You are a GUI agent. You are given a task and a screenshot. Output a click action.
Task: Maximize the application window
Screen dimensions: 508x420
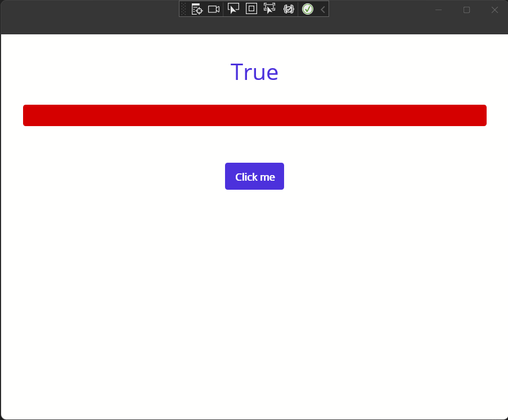click(x=466, y=10)
